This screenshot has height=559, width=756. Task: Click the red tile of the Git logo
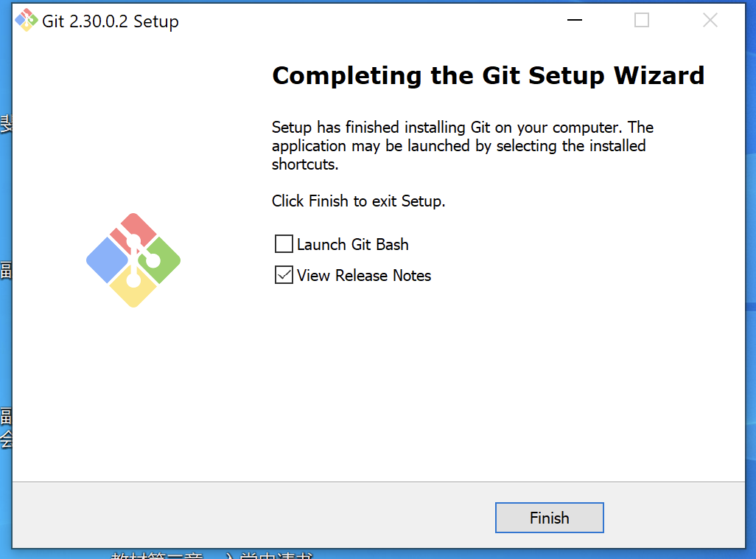coord(135,228)
